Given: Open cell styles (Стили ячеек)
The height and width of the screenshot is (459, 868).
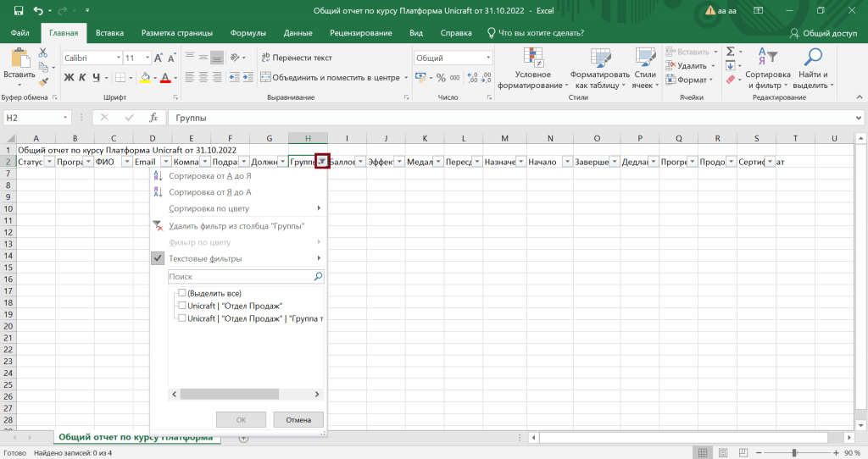Looking at the screenshot, I should point(645,68).
